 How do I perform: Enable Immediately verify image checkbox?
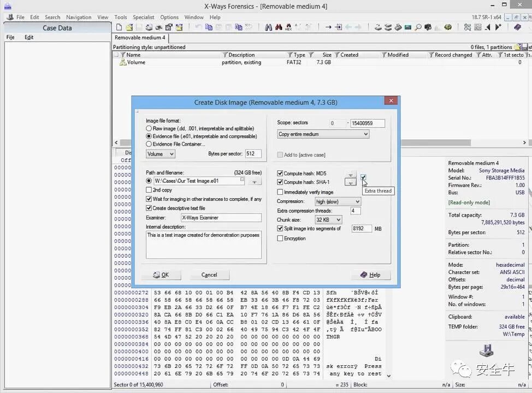[x=280, y=192]
